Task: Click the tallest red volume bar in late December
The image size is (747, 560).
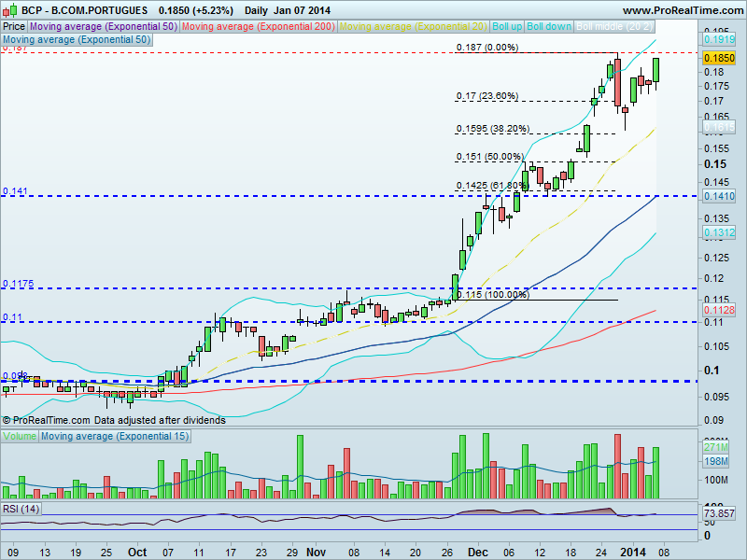Action: click(617, 466)
